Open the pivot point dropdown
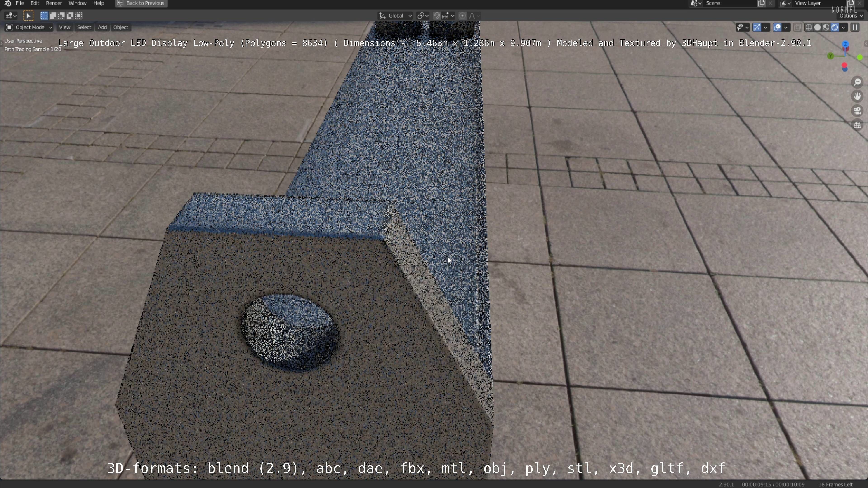 pos(422,16)
